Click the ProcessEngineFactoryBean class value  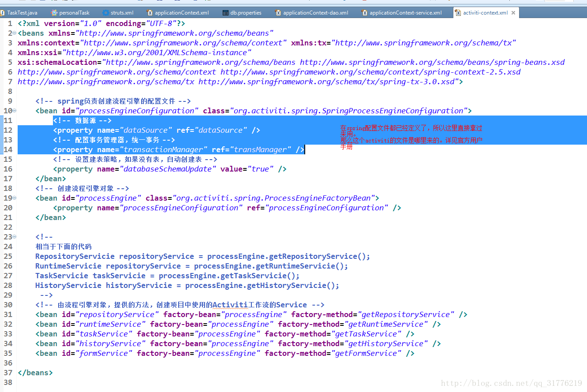coord(273,198)
